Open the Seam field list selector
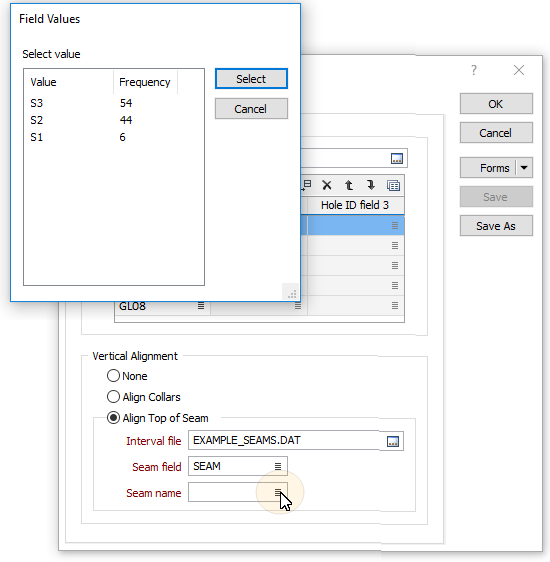Image resolution: width=550 pixels, height=562 pixels. [x=278, y=466]
